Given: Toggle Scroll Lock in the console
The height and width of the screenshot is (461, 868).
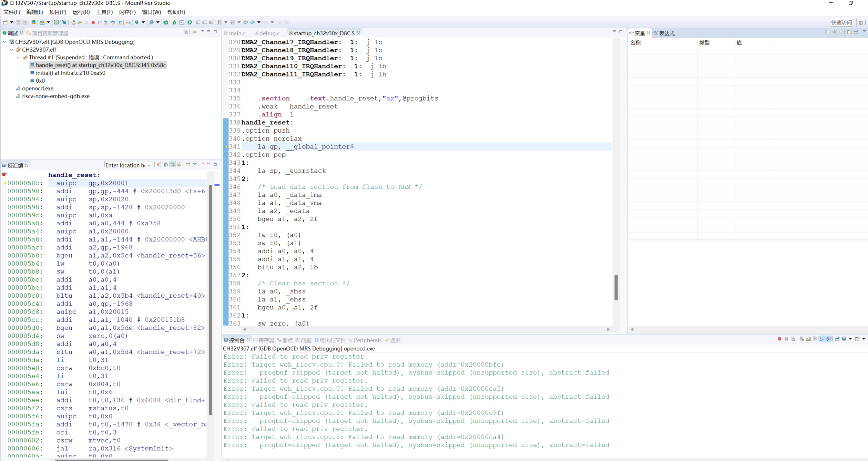Looking at the screenshot, I should (808, 339).
